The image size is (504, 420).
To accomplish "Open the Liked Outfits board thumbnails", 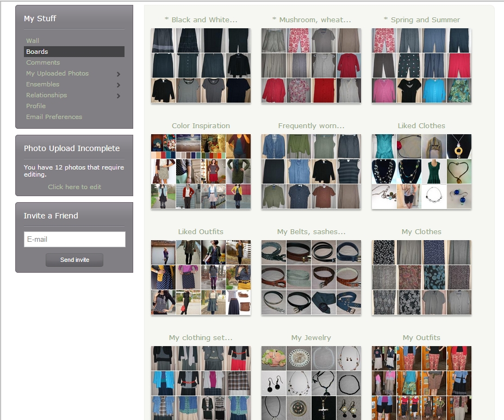I will (x=201, y=278).
